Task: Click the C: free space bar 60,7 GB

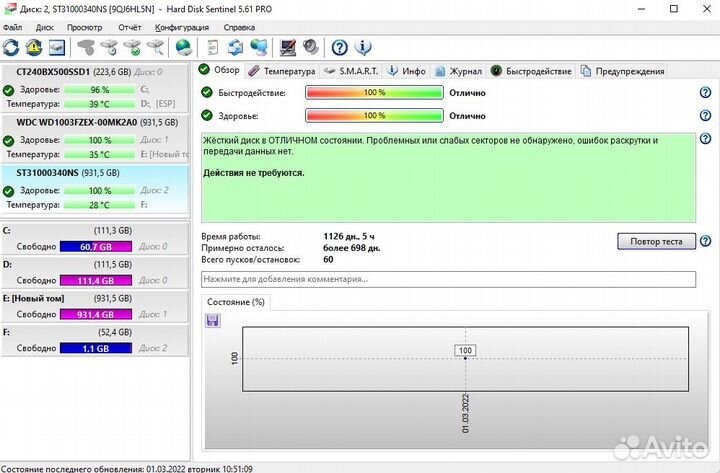Action: coord(96,247)
